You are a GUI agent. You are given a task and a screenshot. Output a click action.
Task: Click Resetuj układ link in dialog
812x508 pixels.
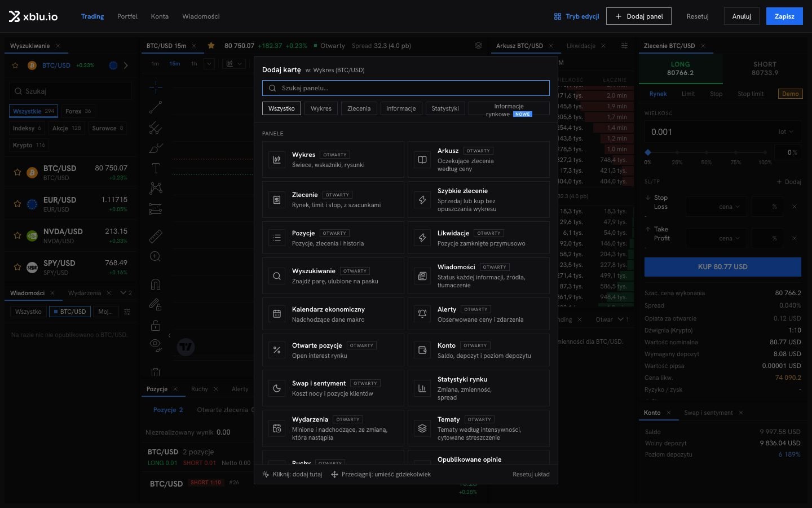click(531, 474)
